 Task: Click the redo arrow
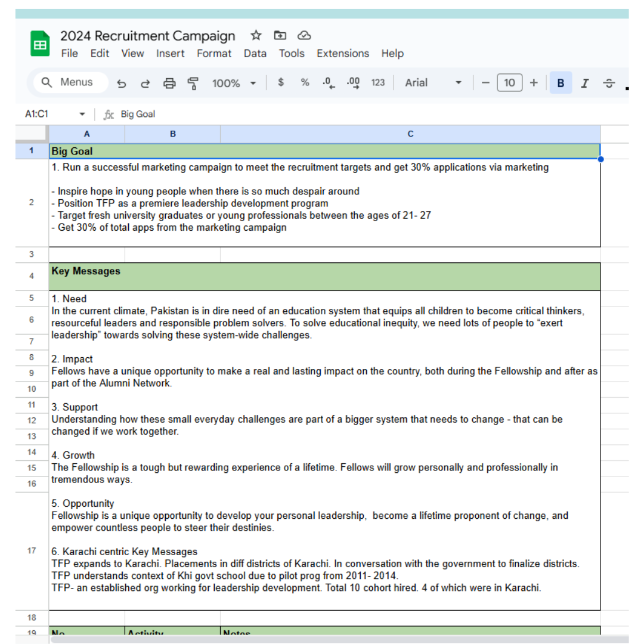coord(145,83)
